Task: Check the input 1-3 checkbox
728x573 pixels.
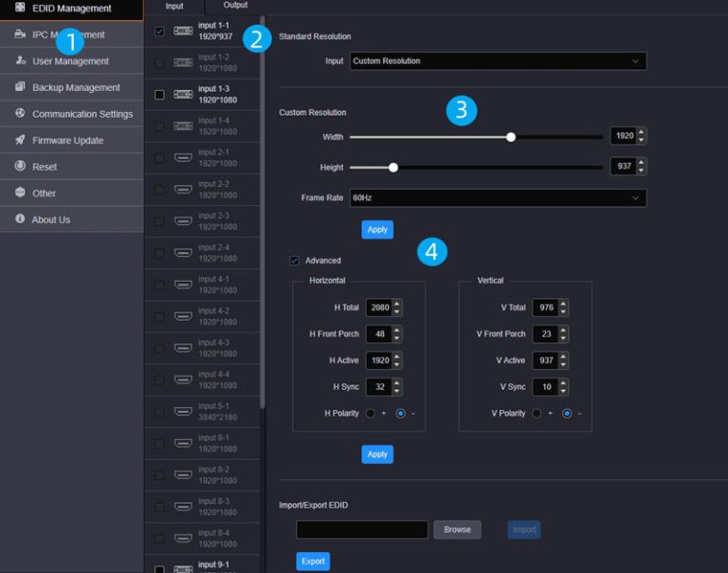Action: [159, 95]
